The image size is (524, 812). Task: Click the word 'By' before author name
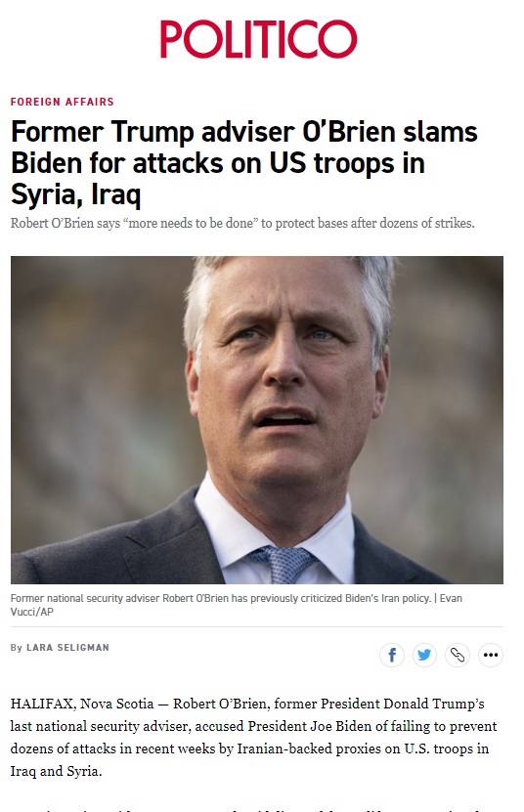(16, 647)
